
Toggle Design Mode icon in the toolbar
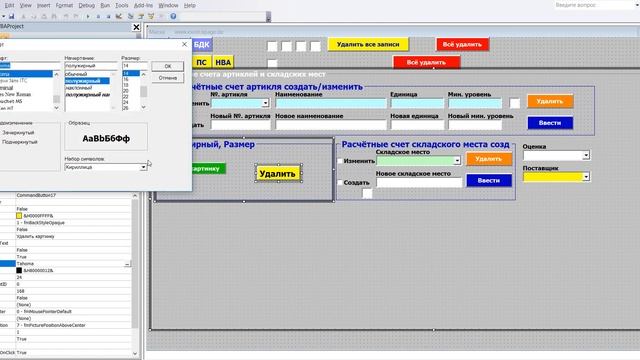119,16
